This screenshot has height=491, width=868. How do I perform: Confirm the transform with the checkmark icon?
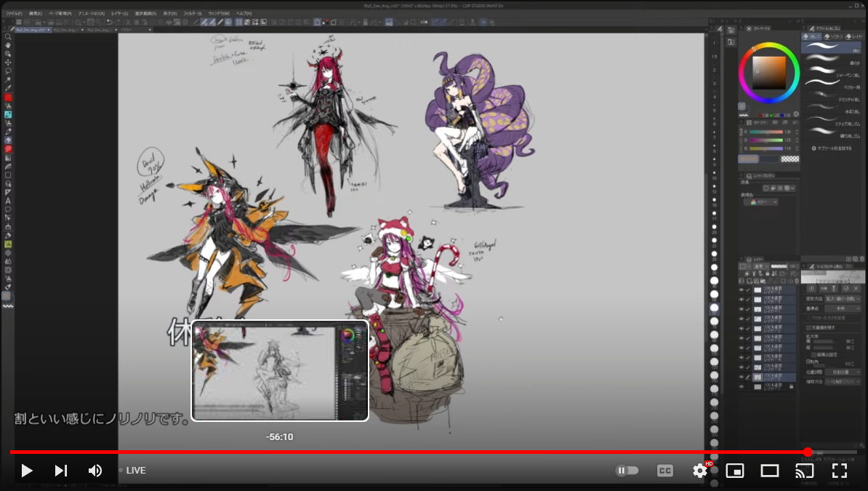(845, 288)
